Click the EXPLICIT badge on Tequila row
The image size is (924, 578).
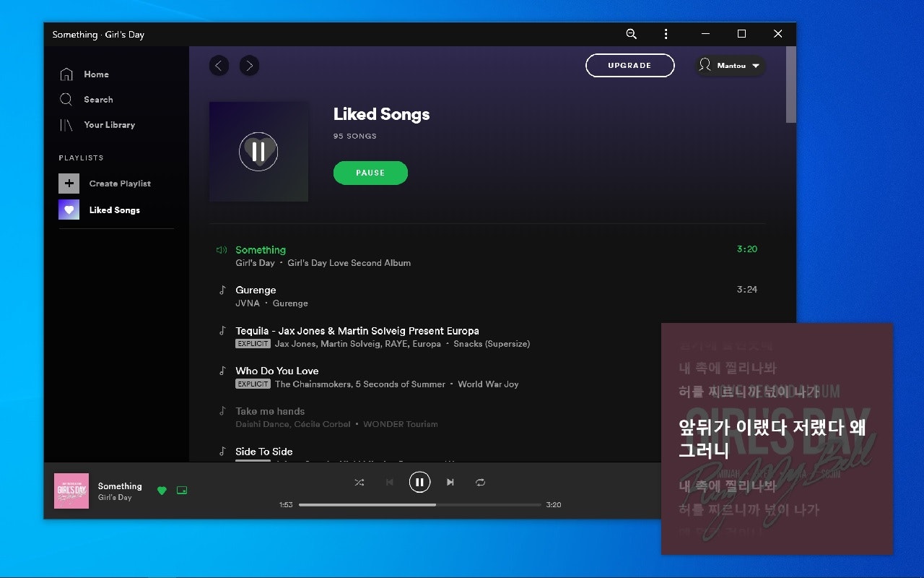pos(253,344)
